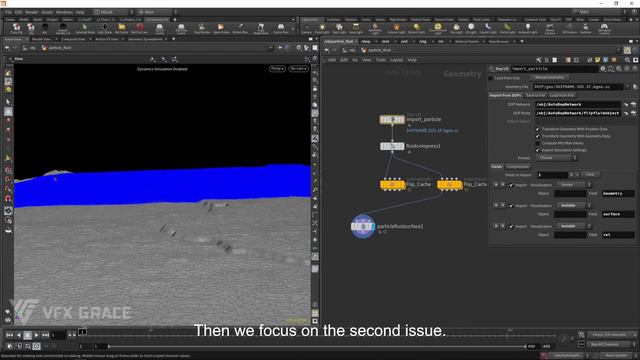Open the No cam dropdown in viewport
This screenshot has width=640, height=360.
click(298, 69)
